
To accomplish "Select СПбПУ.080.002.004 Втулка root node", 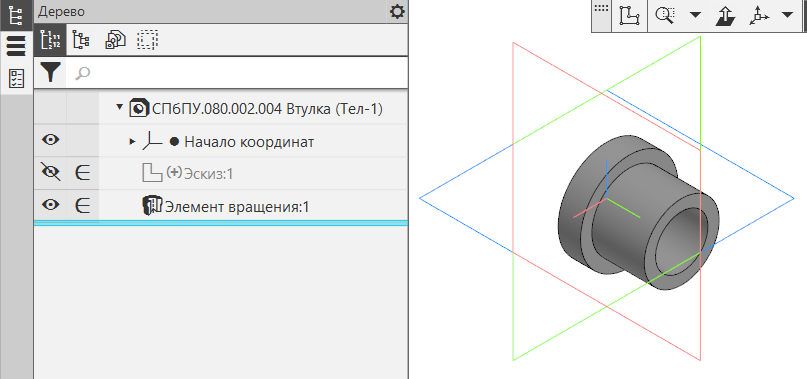I will (x=267, y=109).
